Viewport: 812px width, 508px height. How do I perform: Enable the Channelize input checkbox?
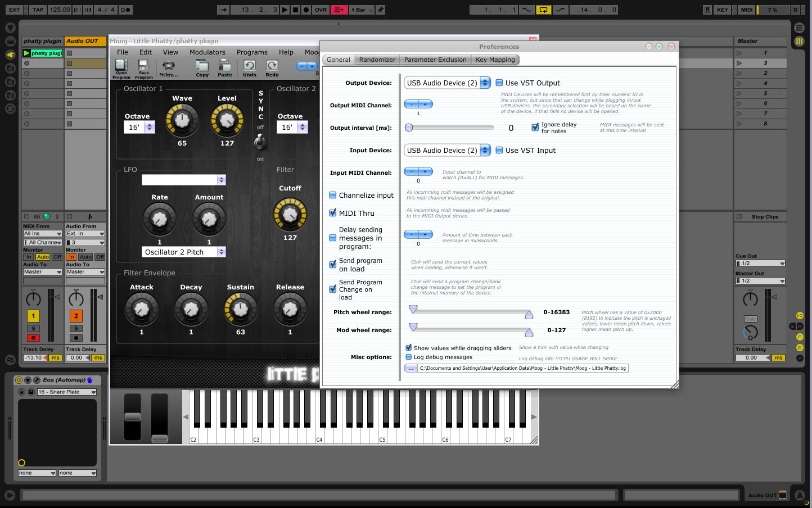tap(333, 196)
